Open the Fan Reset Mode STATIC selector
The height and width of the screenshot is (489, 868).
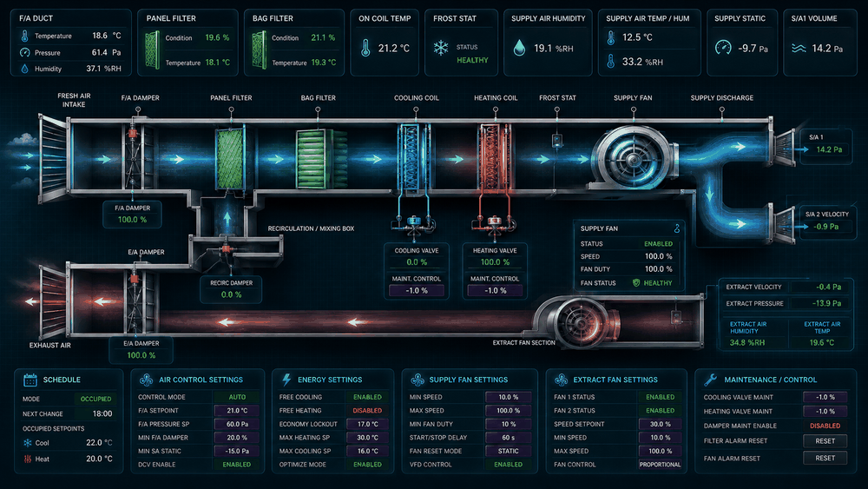click(x=508, y=452)
